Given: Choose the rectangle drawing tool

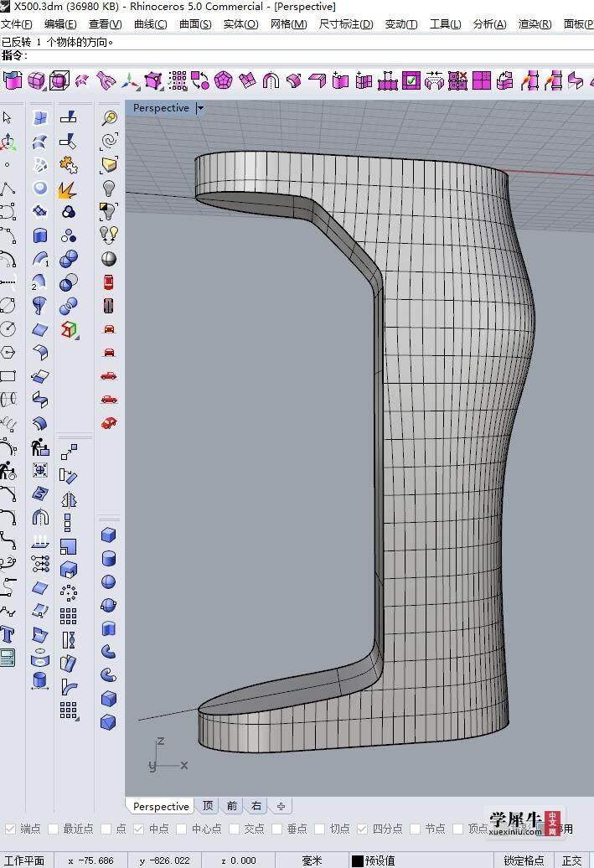Looking at the screenshot, I should [x=8, y=376].
